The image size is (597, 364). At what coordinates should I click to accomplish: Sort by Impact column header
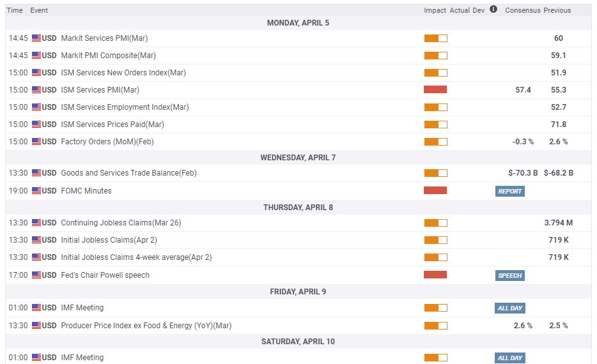tap(434, 10)
